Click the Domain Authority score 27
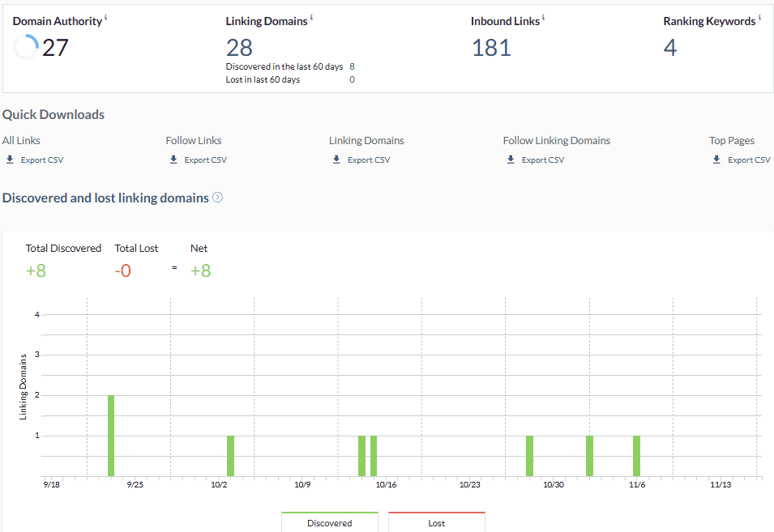 pos(55,48)
